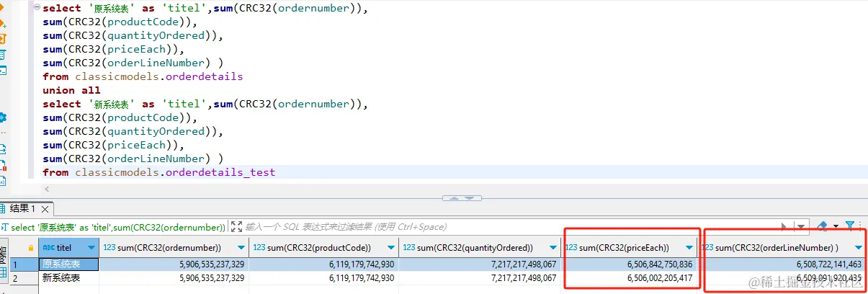
Task: Click the 原系统表 cell
Action: pos(68,264)
